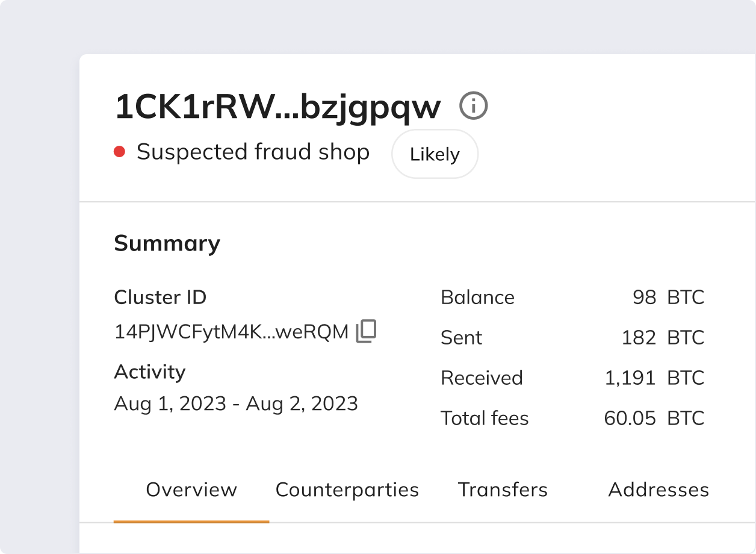Switch to the Overview tab
This screenshot has height=554, width=756.
point(191,490)
